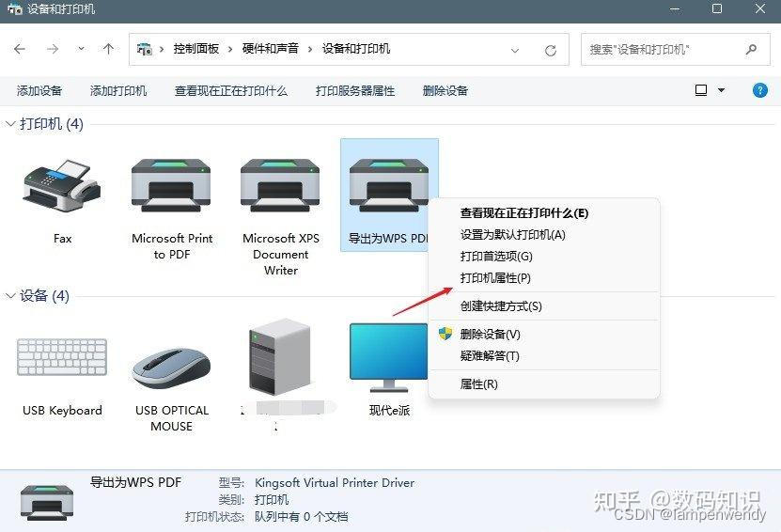Expand chevron after 硬件和声音 in breadcrumb
The image size is (781, 532).
[x=310, y=49]
